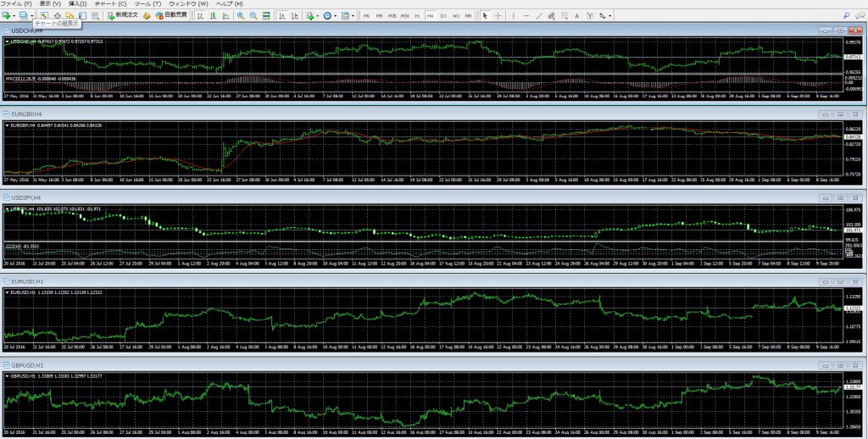The width and height of the screenshot is (868, 439).
Task: Open the chart templates icon
Action: click(345, 15)
